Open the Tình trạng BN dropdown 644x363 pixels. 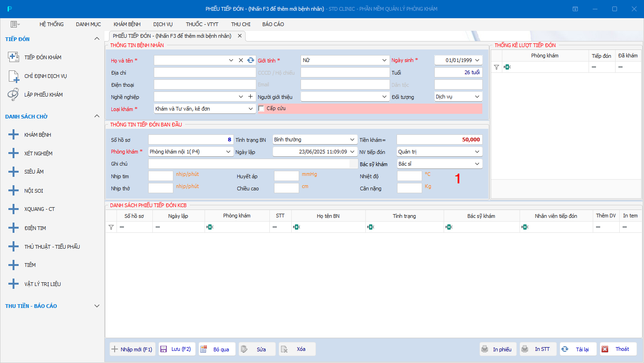pyautogui.click(x=353, y=140)
